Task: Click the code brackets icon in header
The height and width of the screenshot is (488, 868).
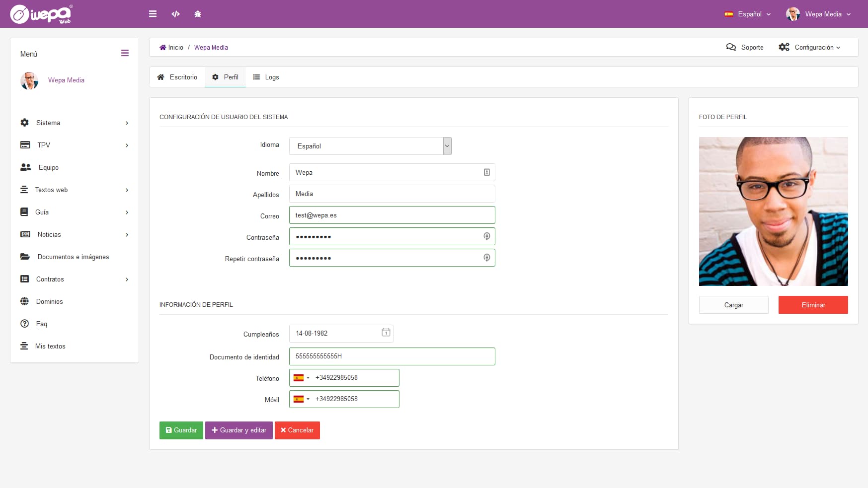Action: [x=175, y=14]
